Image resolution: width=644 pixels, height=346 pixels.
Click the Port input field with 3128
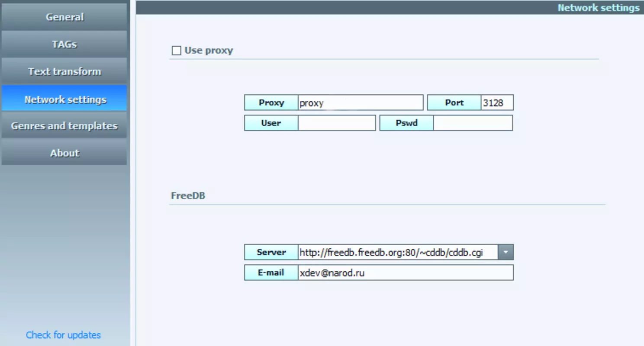[x=497, y=103]
